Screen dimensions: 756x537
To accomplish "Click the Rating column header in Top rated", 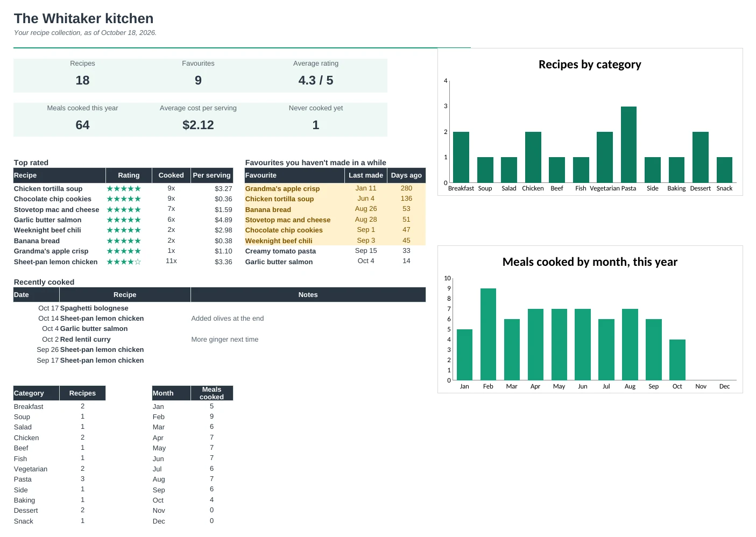I will pyautogui.click(x=129, y=175).
